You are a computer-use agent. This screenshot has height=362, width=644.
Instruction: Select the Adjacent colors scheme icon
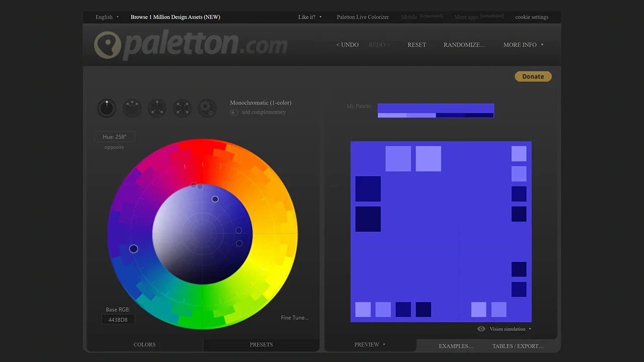point(132,108)
